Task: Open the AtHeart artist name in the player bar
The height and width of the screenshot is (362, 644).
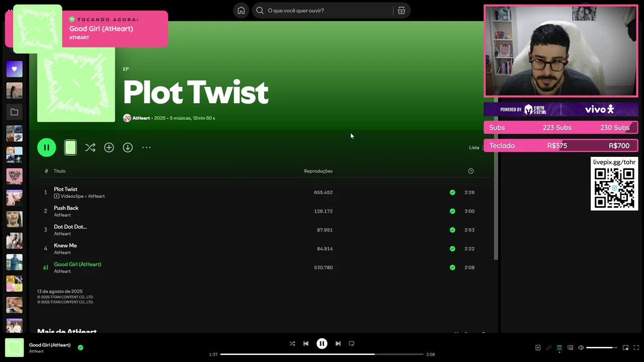Action: (x=36, y=351)
